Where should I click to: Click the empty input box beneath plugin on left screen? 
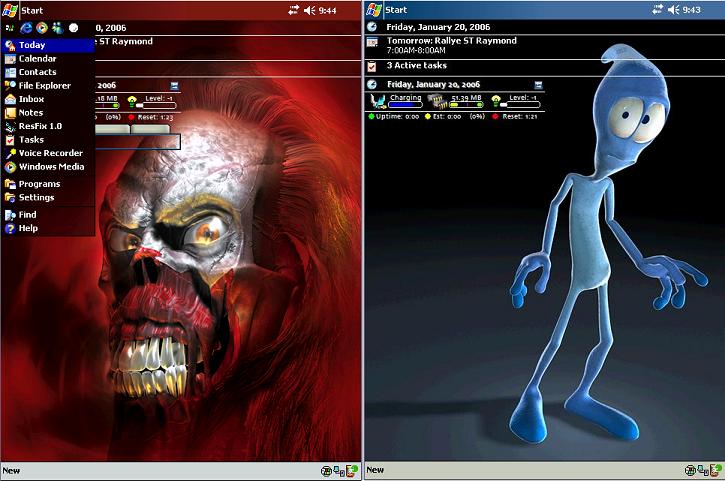tap(137, 142)
